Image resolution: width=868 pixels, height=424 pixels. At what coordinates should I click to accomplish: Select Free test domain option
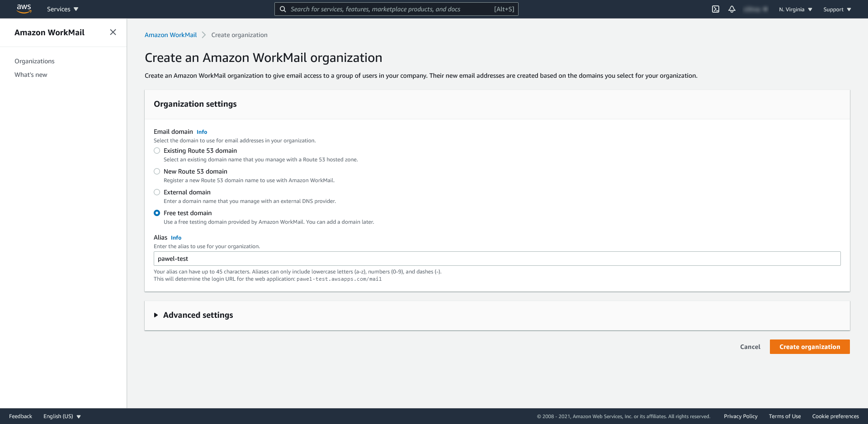[157, 213]
